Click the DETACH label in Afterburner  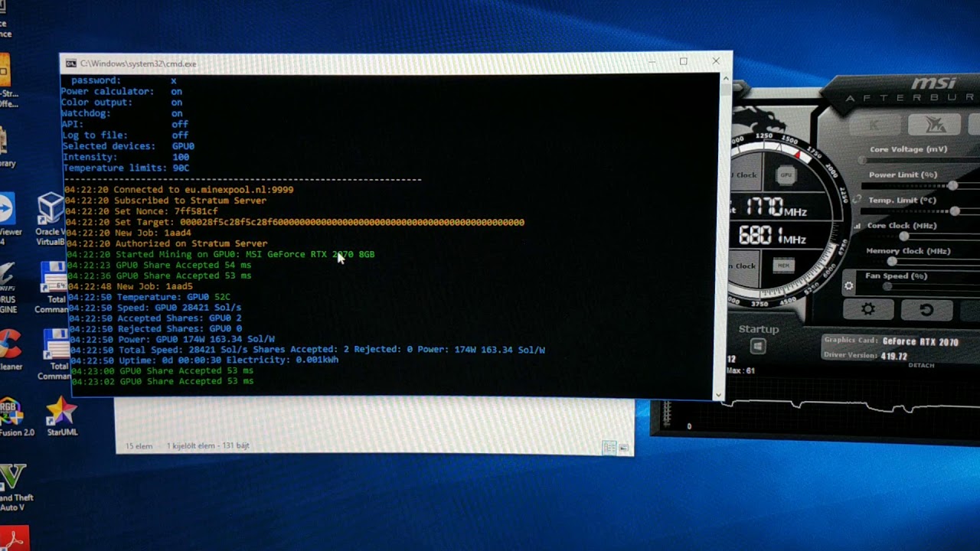(921, 366)
